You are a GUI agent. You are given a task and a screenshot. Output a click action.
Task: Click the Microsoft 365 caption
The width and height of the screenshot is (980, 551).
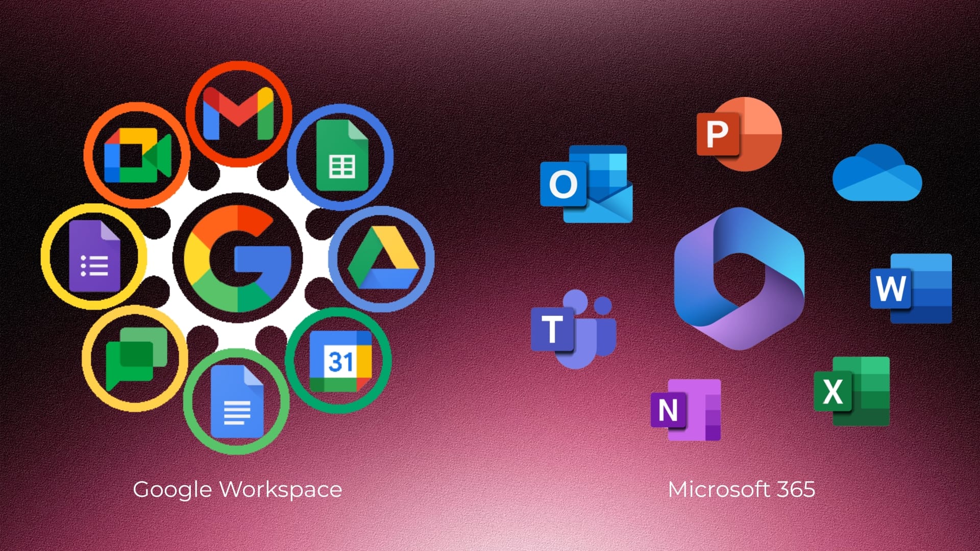click(741, 489)
